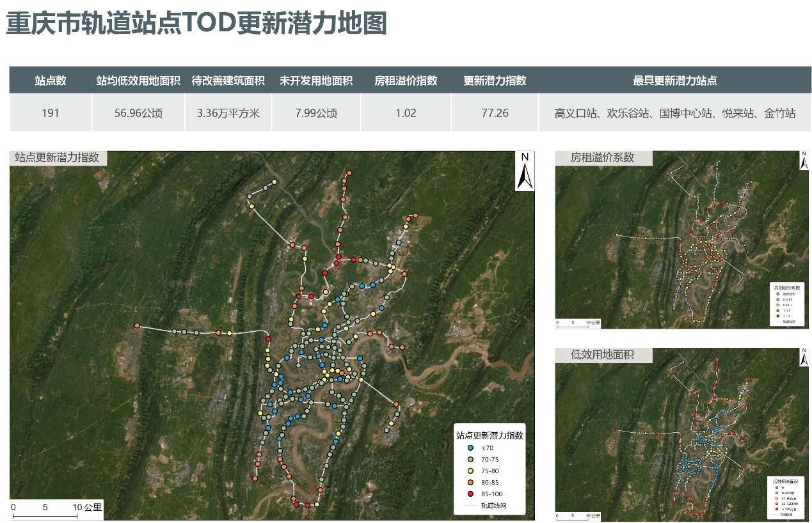Image resolution: width=812 pixels, height=523 pixels.
Task: Click the 房租溢价系数 map panel title
Action: coord(602,157)
